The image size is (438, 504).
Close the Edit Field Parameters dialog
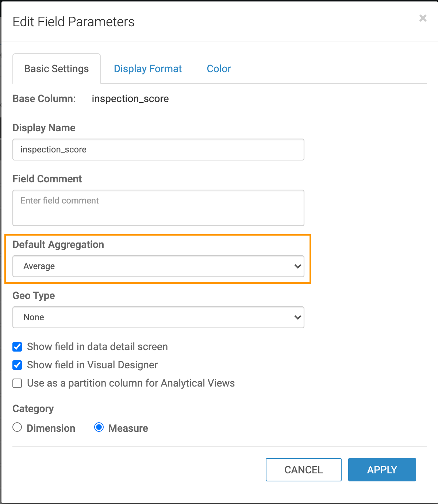point(423,18)
